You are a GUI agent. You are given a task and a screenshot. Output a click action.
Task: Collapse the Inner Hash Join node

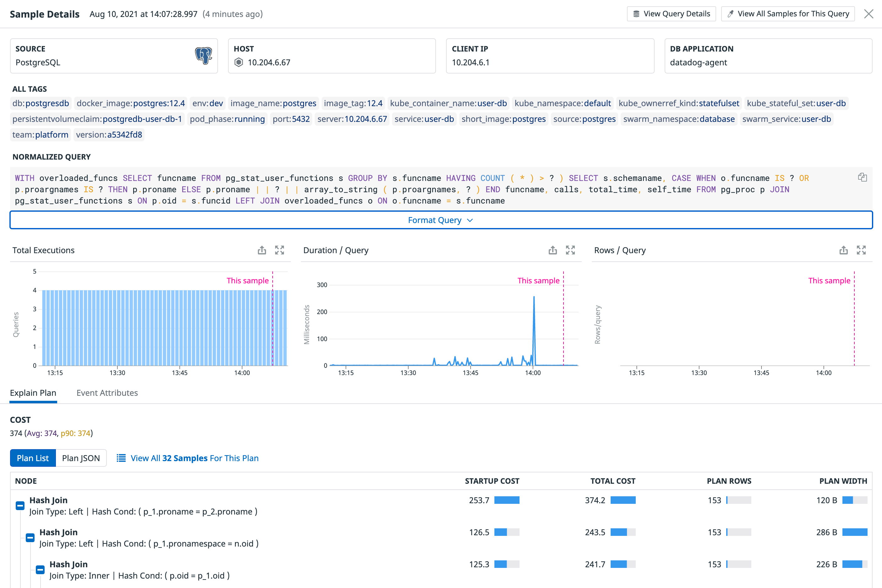click(40, 570)
